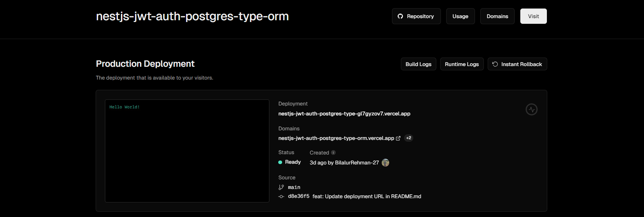Click the Visit button
The height and width of the screenshot is (217, 644).
(x=533, y=16)
